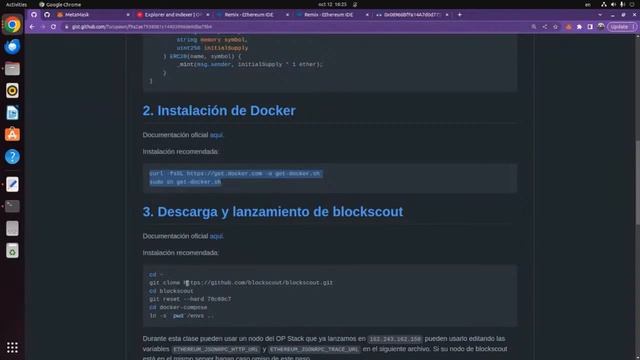Open Rhythmbox music player in the dock
Viewport: 640px width, 360px height.
(12, 91)
